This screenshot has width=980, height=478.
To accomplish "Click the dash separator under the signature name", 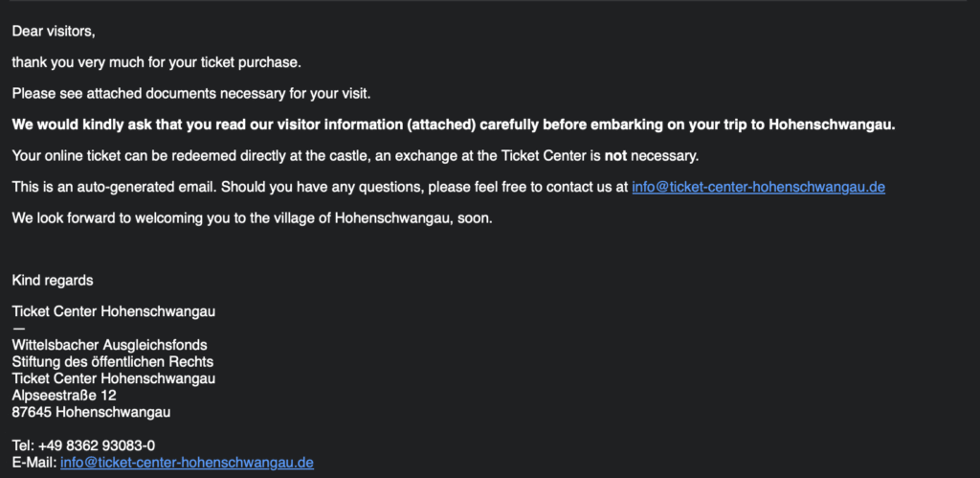I will coord(19,328).
